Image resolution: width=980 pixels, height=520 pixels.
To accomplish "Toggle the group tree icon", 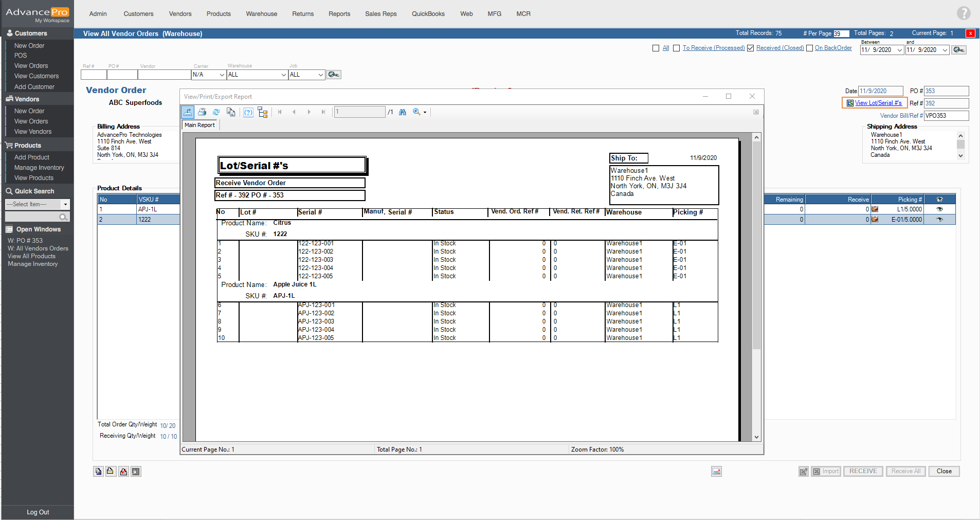I will pyautogui.click(x=263, y=112).
